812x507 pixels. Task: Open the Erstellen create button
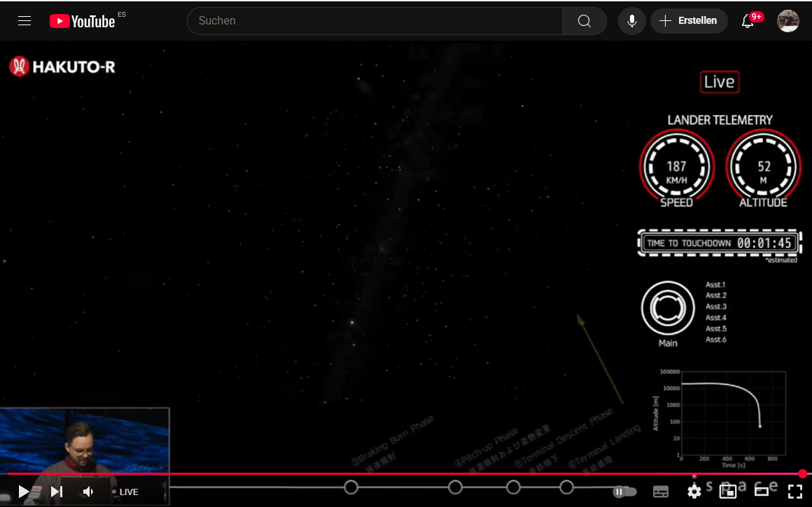(689, 21)
